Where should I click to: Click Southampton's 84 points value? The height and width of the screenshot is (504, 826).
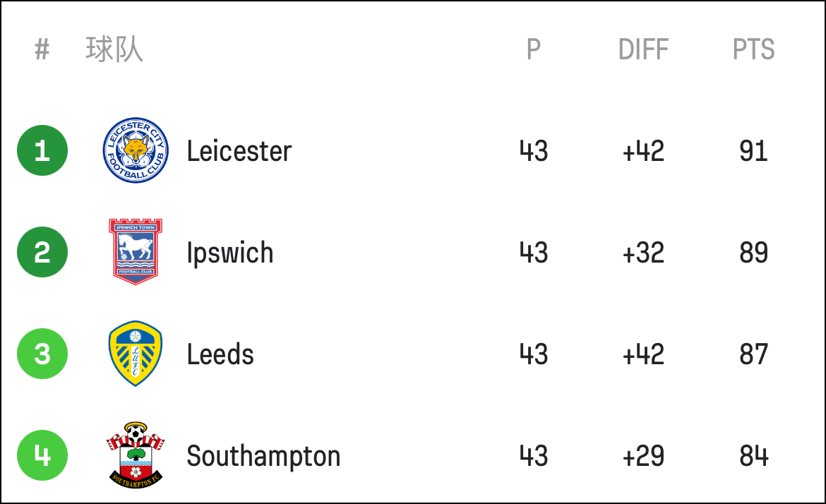click(x=753, y=456)
